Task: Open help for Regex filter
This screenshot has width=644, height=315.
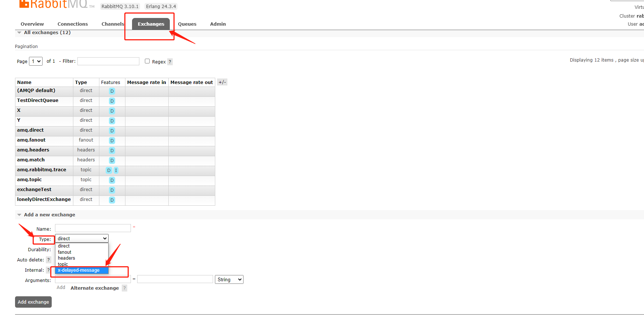Action: pyautogui.click(x=170, y=62)
